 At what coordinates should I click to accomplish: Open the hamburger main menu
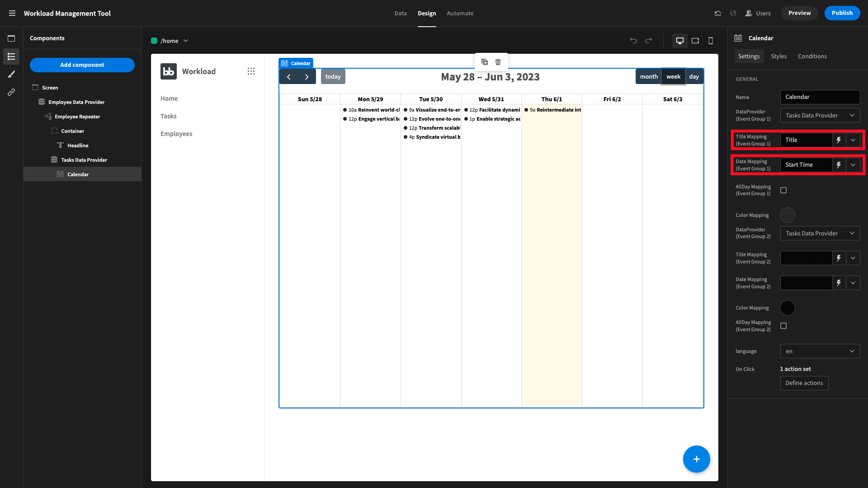click(x=12, y=13)
